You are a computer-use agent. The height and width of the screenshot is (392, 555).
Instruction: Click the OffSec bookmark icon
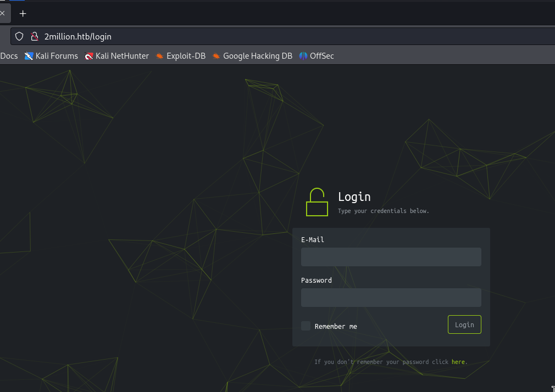pyautogui.click(x=303, y=56)
